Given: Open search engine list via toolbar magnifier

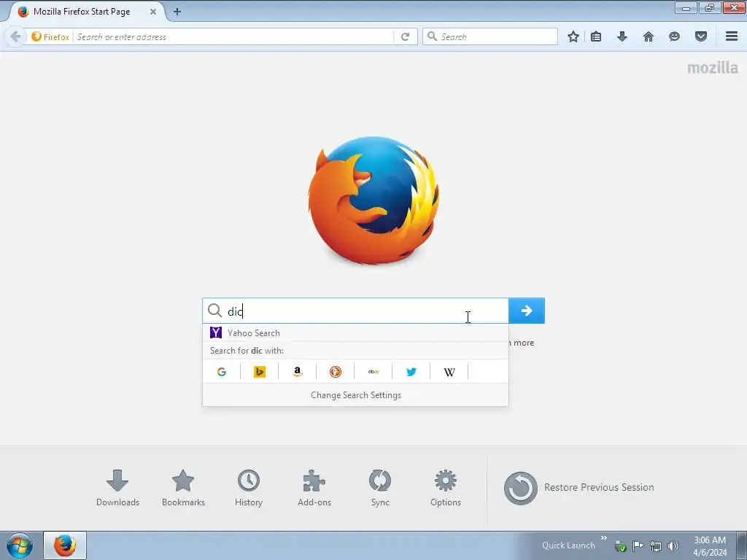Looking at the screenshot, I should click(432, 36).
